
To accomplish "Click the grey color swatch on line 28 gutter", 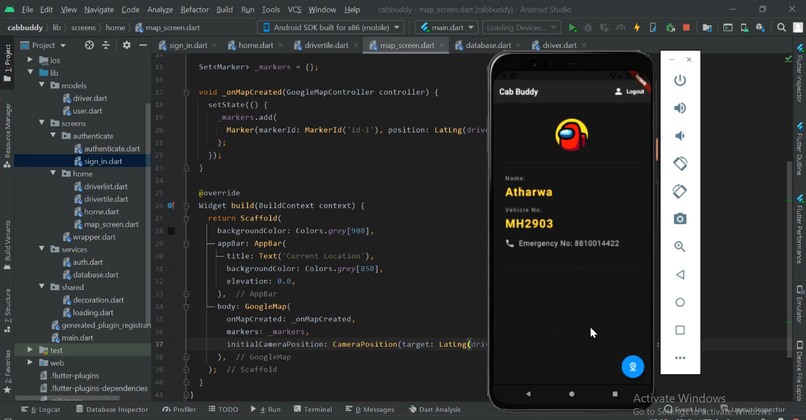I will [171, 231].
